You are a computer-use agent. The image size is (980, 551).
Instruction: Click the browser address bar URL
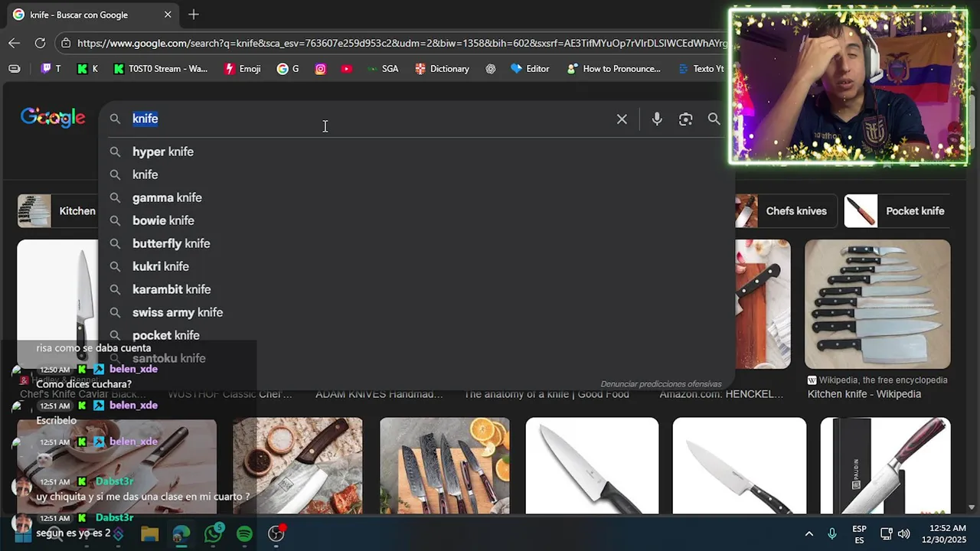(x=402, y=44)
